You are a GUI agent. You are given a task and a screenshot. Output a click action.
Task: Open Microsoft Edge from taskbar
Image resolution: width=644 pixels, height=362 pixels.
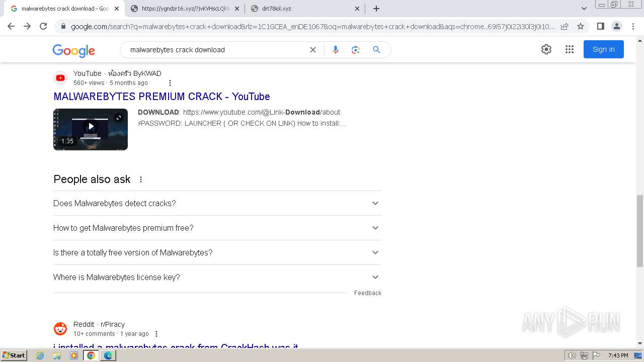[108, 355]
